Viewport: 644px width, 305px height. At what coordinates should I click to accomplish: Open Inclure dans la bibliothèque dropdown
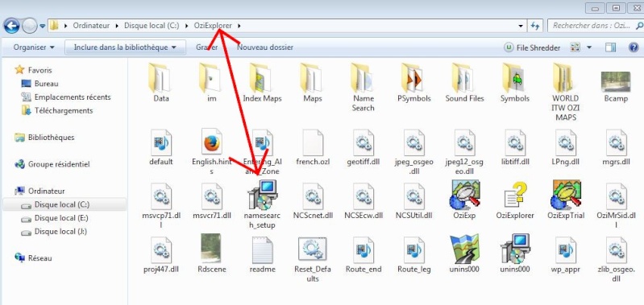[125, 47]
